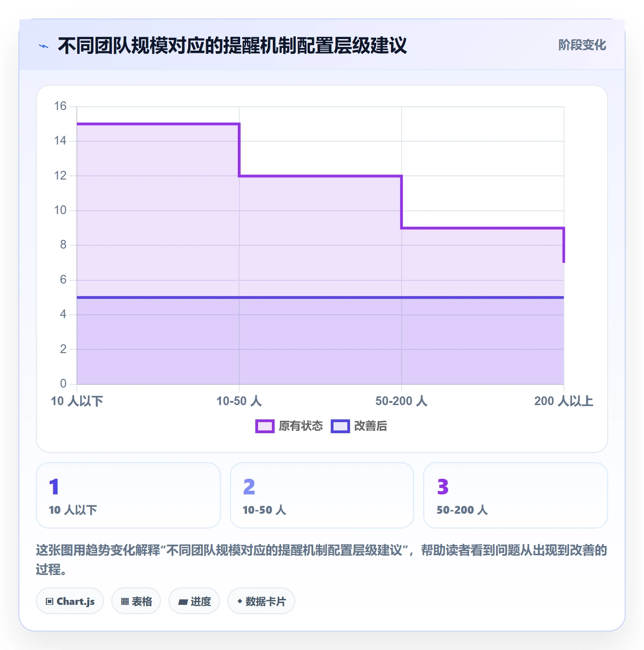Click the title 不同团队规模对应的提醒机制配置层级建议

(x=232, y=46)
